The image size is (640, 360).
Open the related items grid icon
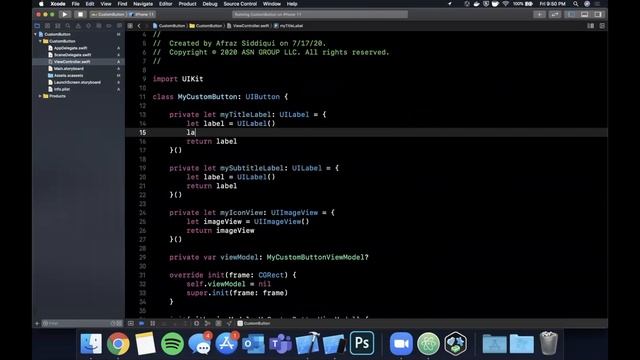point(130,26)
